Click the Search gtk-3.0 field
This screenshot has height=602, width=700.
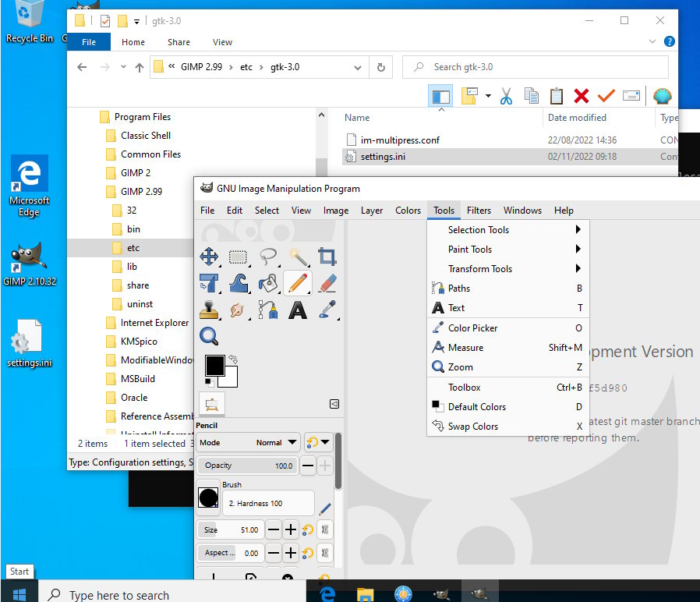pyautogui.click(x=538, y=67)
